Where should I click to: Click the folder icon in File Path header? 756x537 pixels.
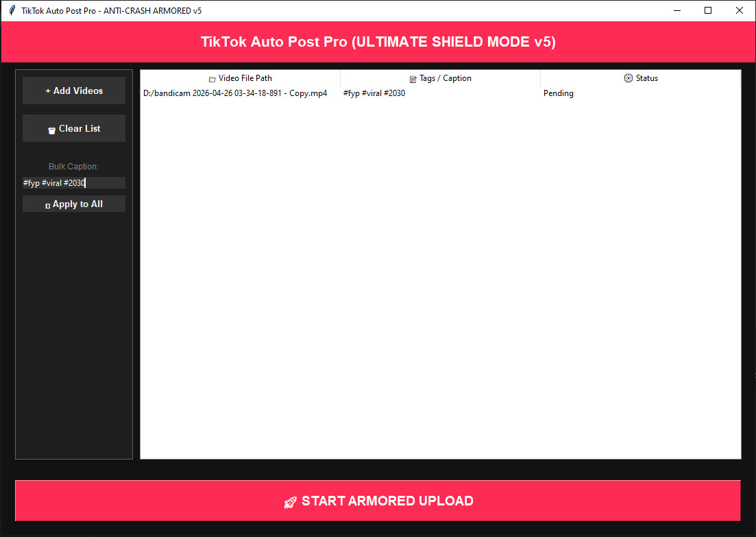pos(212,79)
